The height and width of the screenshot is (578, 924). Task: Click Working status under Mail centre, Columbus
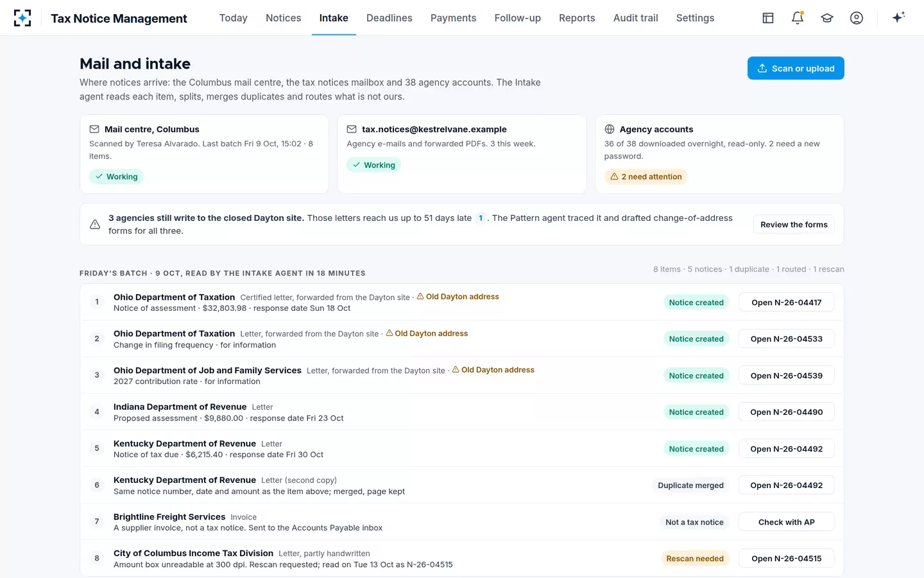click(116, 177)
